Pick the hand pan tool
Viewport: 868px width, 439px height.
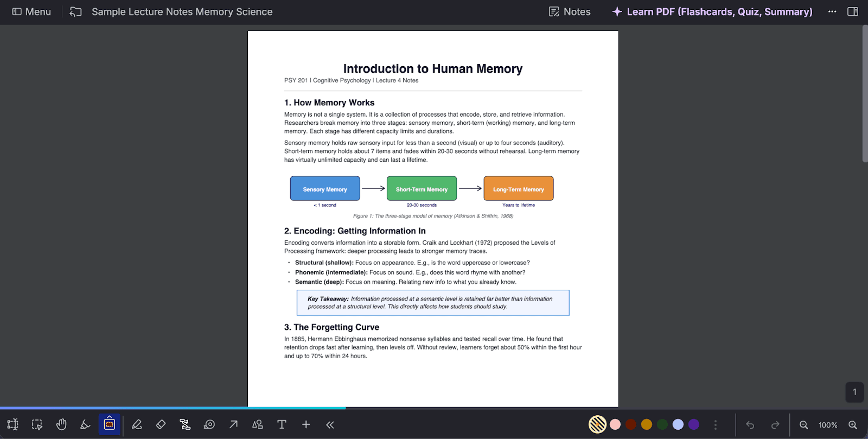click(61, 424)
